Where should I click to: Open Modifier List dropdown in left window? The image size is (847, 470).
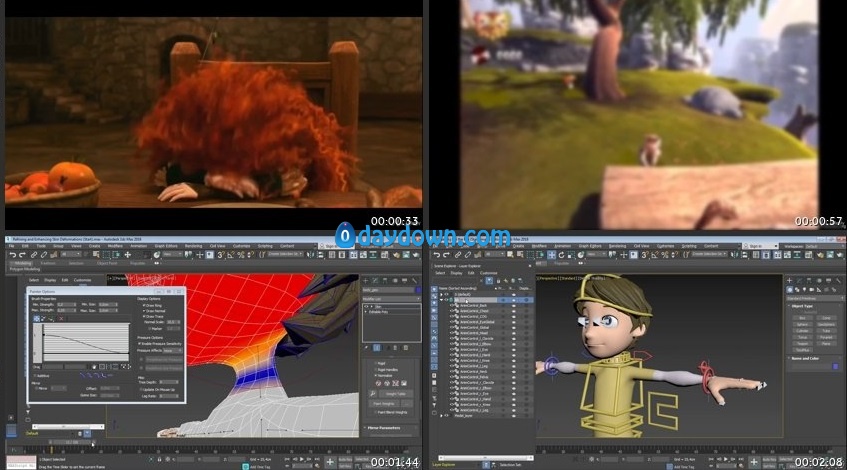tap(391, 299)
